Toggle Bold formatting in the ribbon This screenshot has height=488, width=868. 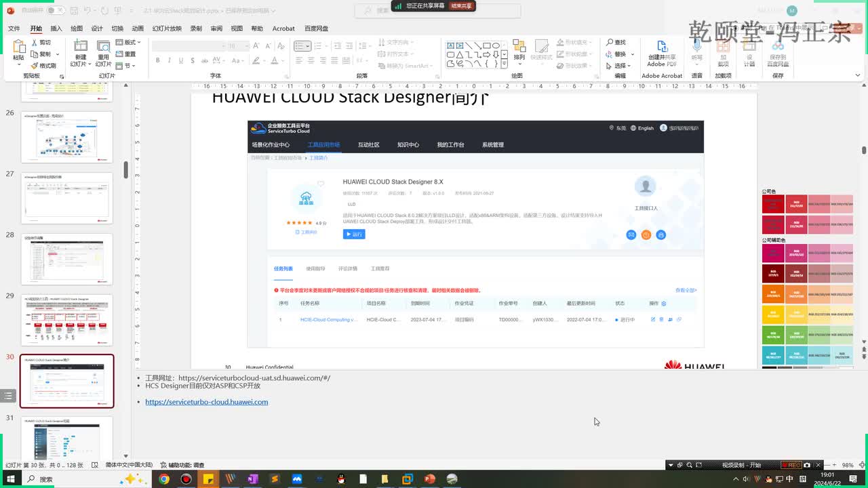[158, 60]
